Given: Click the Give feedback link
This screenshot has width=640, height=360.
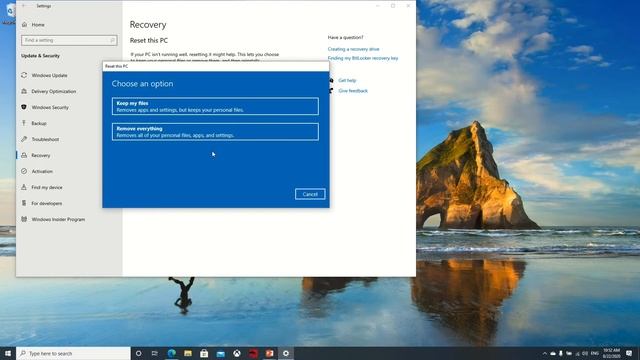Looking at the screenshot, I should [353, 91].
